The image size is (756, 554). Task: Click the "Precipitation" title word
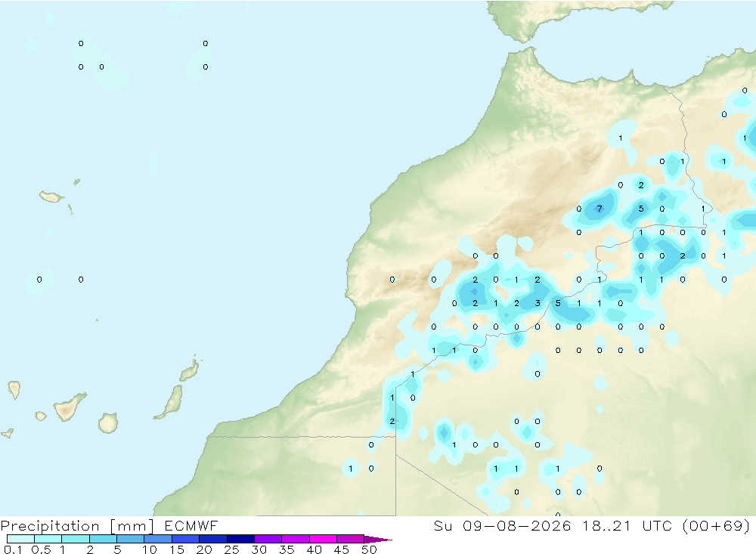tap(50, 525)
